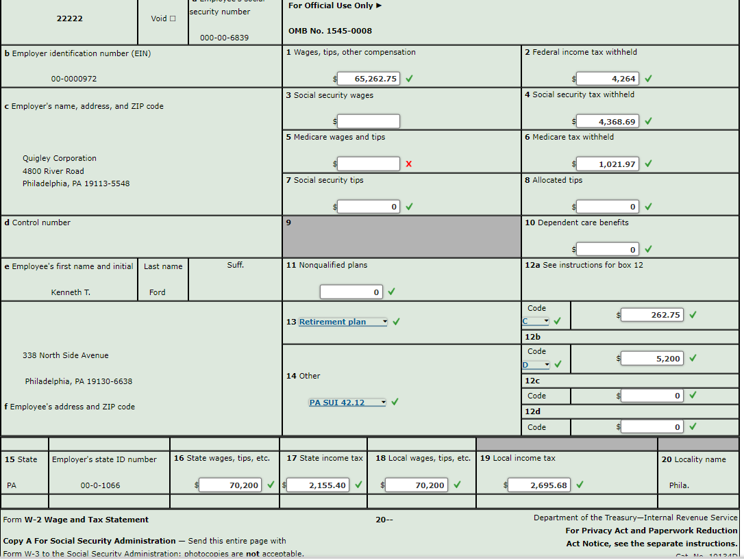Click the Social security wages input field

click(368, 120)
